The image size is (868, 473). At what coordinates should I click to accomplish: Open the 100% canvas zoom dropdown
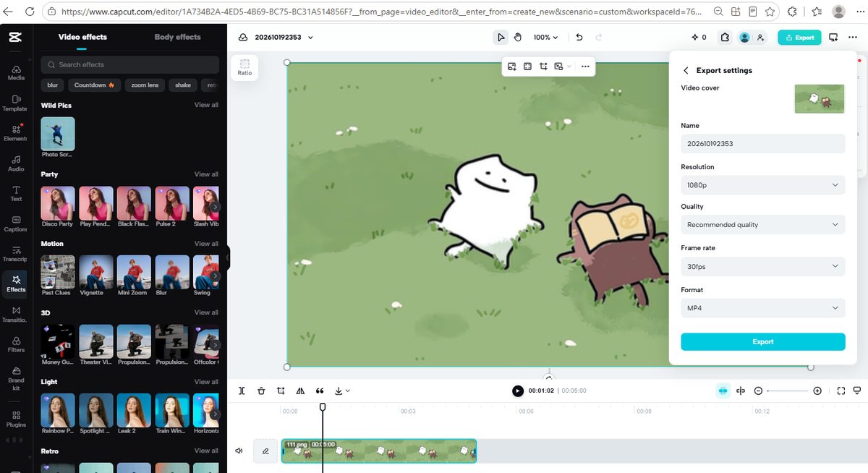[x=546, y=37]
